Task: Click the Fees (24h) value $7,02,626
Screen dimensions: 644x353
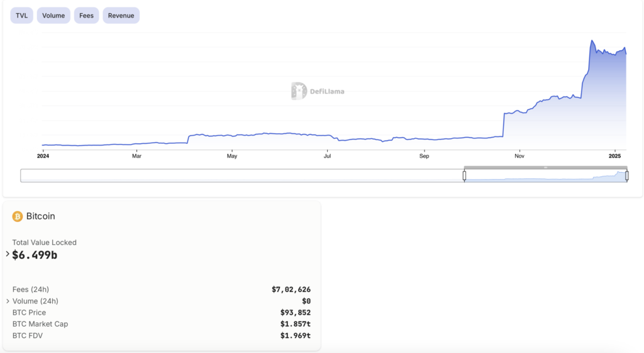Action: point(291,290)
